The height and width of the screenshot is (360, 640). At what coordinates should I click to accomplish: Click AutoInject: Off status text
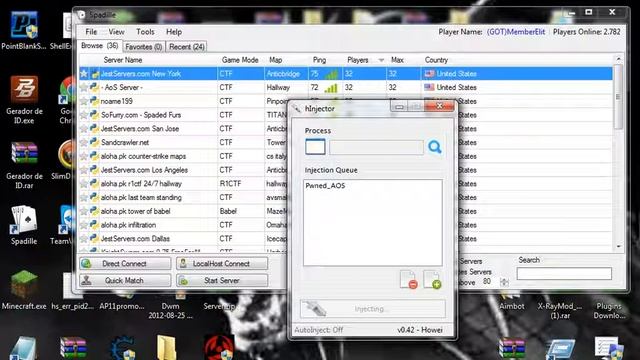pyautogui.click(x=318, y=330)
